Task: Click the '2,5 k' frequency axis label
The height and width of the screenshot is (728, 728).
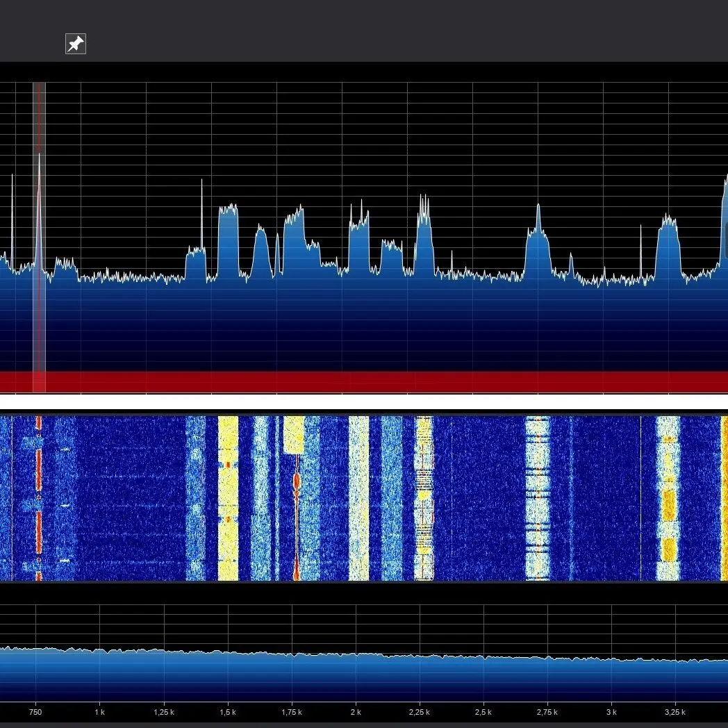Action: 483,712
